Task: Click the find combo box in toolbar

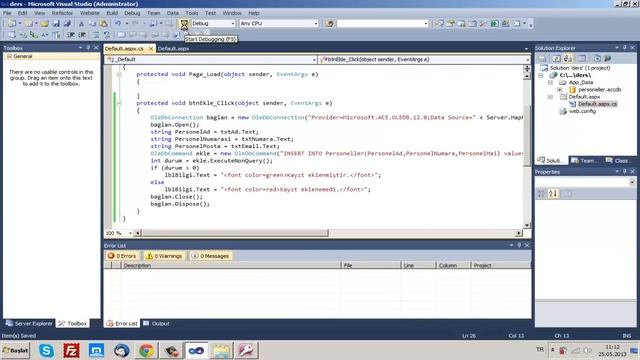Action: (382, 24)
